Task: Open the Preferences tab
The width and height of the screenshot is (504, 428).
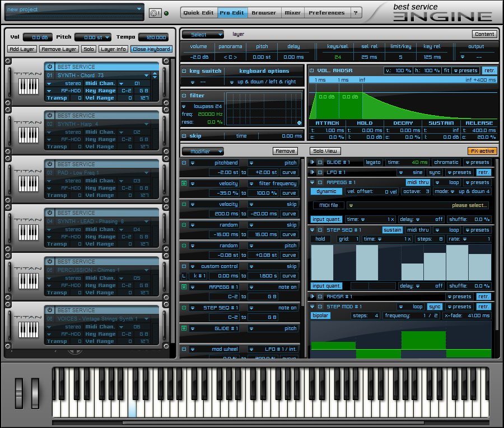Action: point(326,13)
